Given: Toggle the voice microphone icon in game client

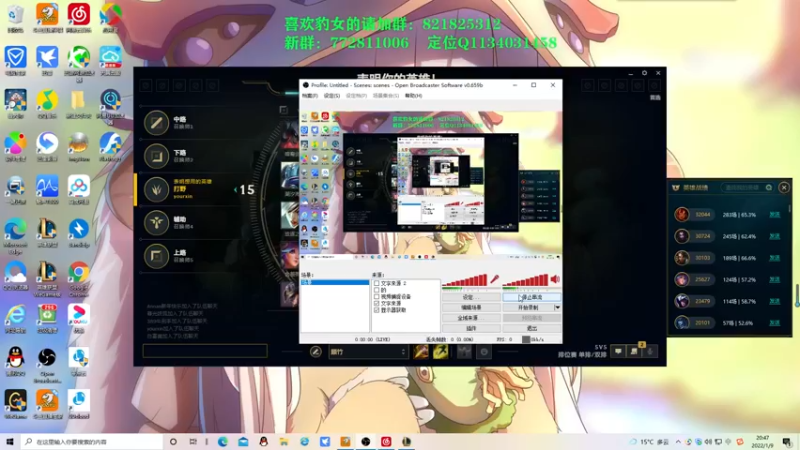Looking at the screenshot, I should [x=650, y=351].
